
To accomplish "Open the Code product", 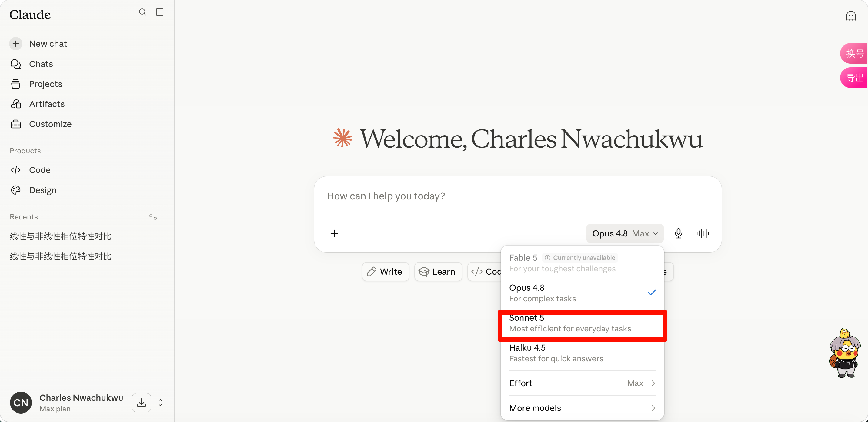I will (40, 170).
